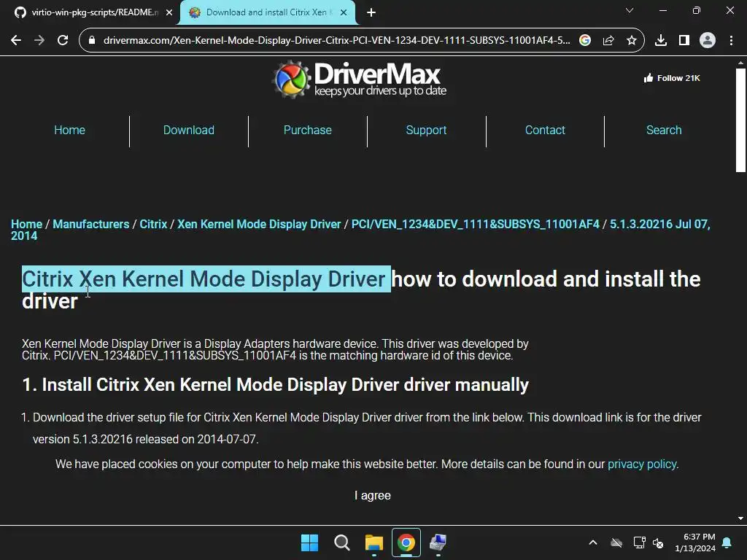
Task: Follow the Citrix breadcrumb link
Action: tap(153, 225)
